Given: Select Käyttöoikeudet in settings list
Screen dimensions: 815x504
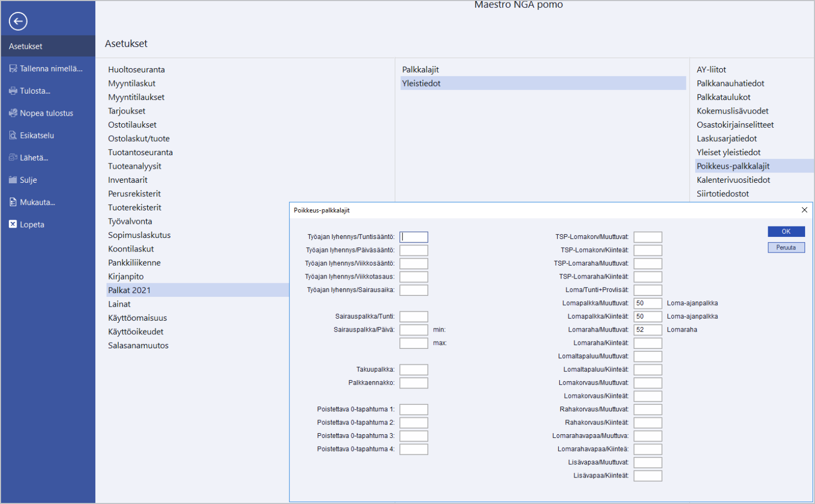Looking at the screenshot, I should [135, 332].
